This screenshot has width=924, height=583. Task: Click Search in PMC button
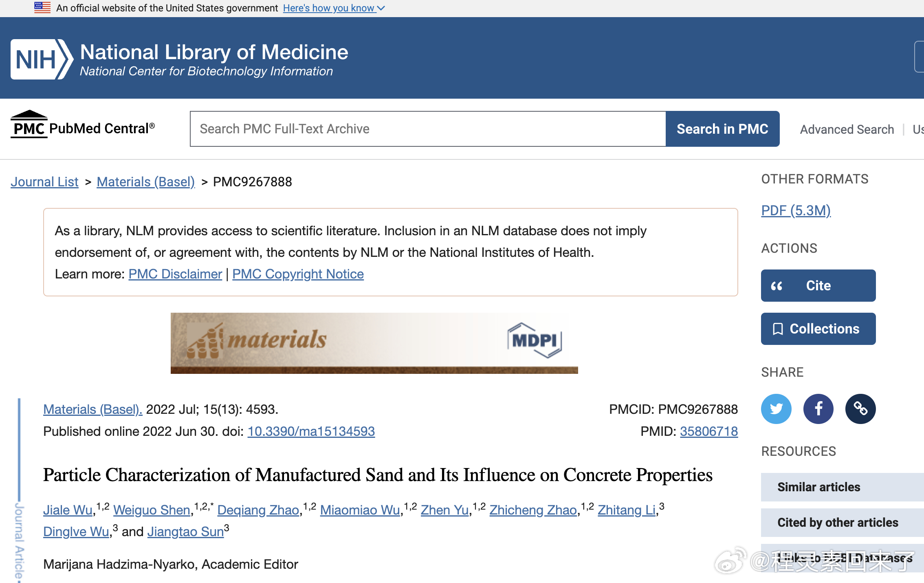pos(722,129)
